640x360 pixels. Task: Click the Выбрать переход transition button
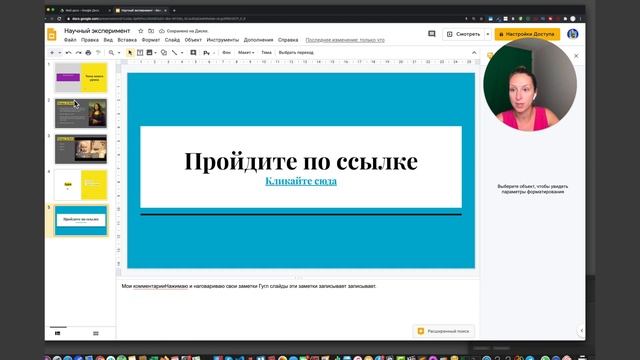tap(296, 53)
